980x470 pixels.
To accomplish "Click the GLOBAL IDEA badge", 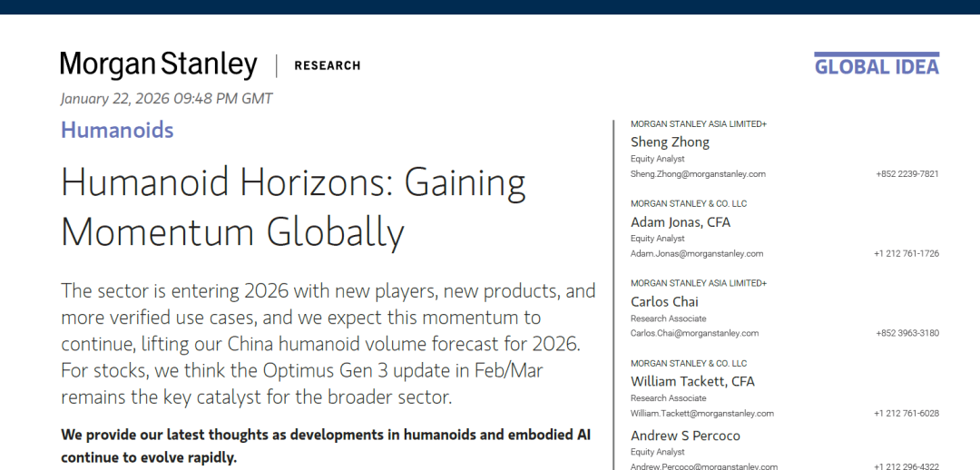I will coord(877,64).
